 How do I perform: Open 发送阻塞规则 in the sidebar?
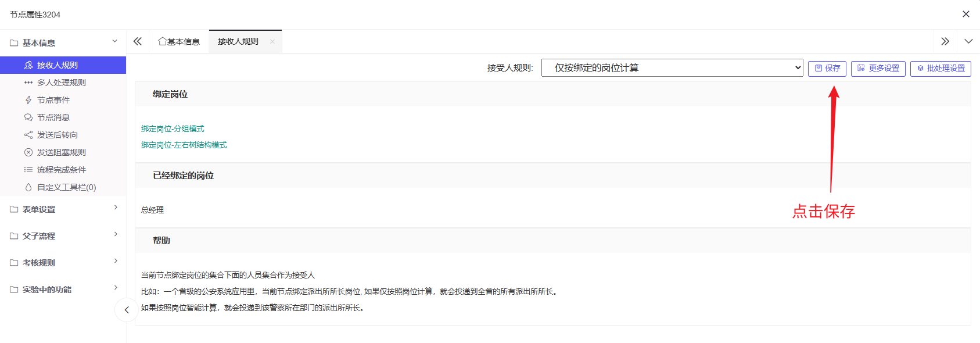point(63,152)
